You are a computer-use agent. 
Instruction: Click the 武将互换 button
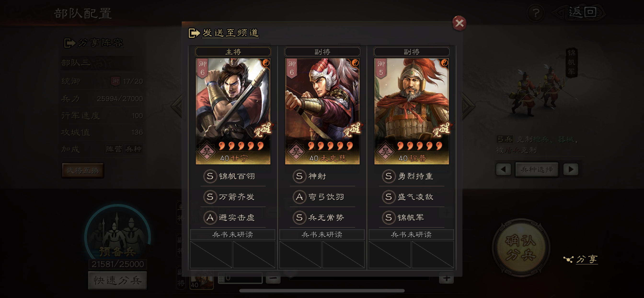pyautogui.click(x=83, y=171)
